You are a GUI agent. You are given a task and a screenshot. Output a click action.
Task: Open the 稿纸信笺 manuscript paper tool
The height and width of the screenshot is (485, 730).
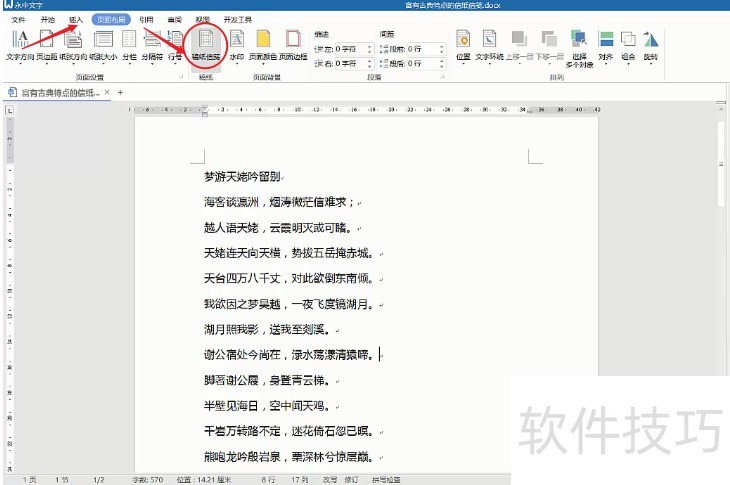[206, 45]
